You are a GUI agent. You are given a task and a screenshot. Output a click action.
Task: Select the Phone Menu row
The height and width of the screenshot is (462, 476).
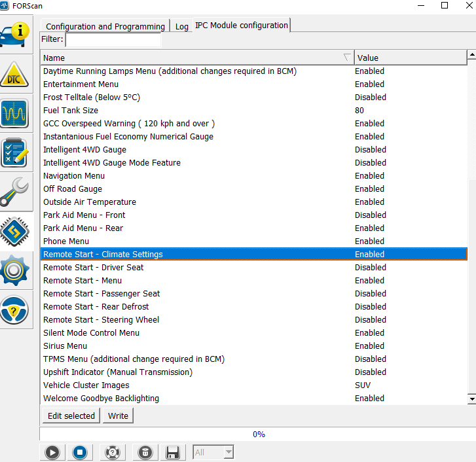(x=254, y=241)
